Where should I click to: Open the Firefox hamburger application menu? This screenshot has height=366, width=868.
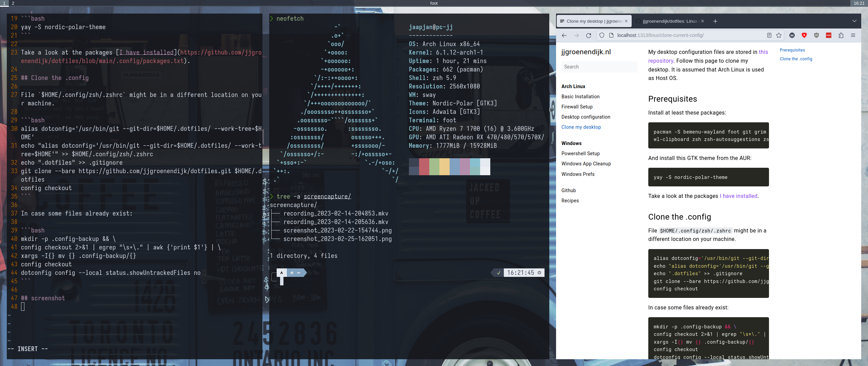pos(853,35)
